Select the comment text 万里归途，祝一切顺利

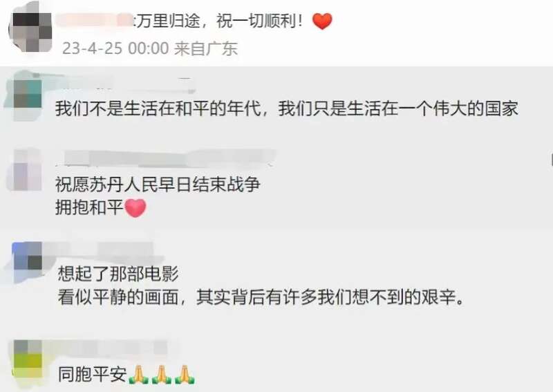click(219, 21)
